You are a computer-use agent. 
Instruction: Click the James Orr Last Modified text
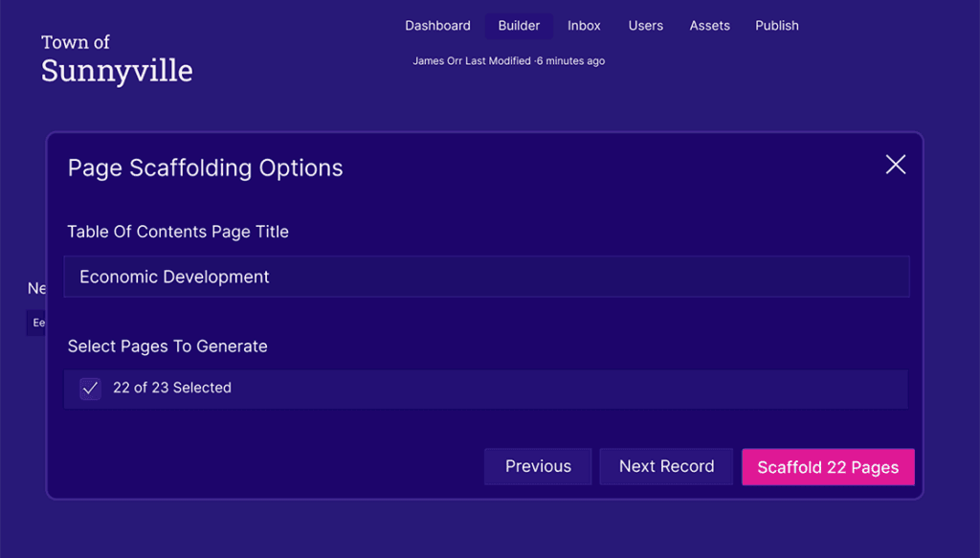(508, 61)
